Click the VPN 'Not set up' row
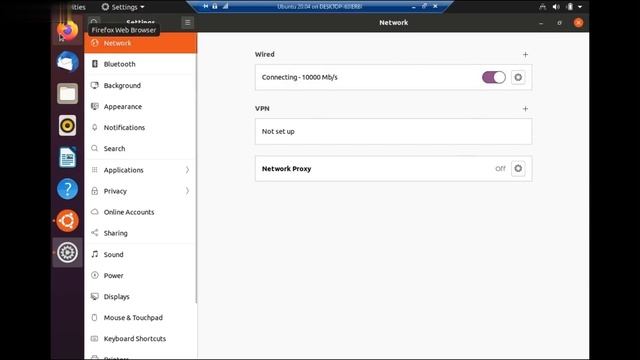This screenshot has width=640, height=360. click(x=393, y=131)
